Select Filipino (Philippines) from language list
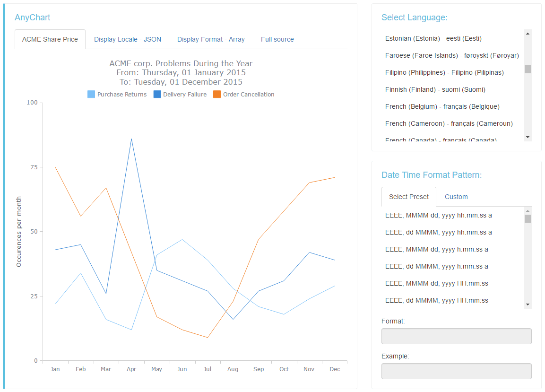 444,72
